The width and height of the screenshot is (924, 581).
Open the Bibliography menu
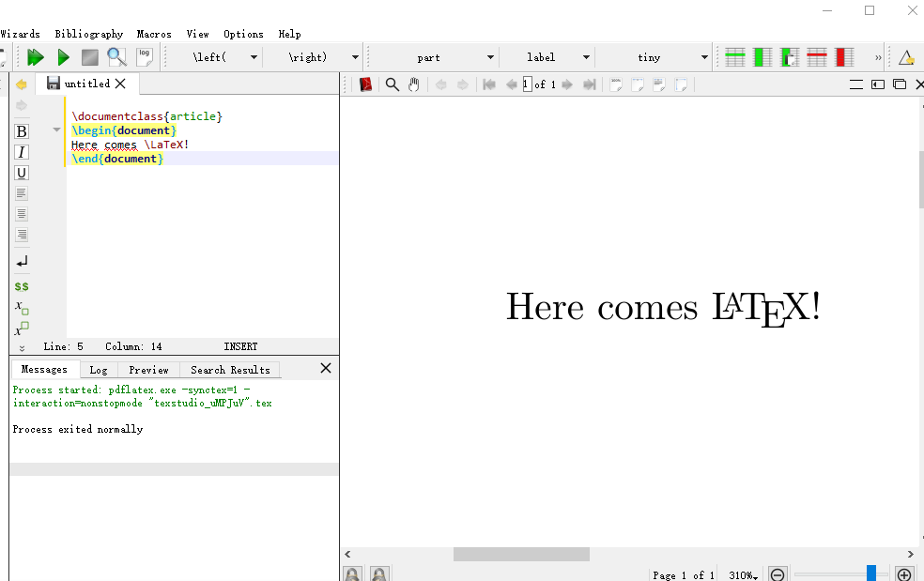tap(89, 34)
